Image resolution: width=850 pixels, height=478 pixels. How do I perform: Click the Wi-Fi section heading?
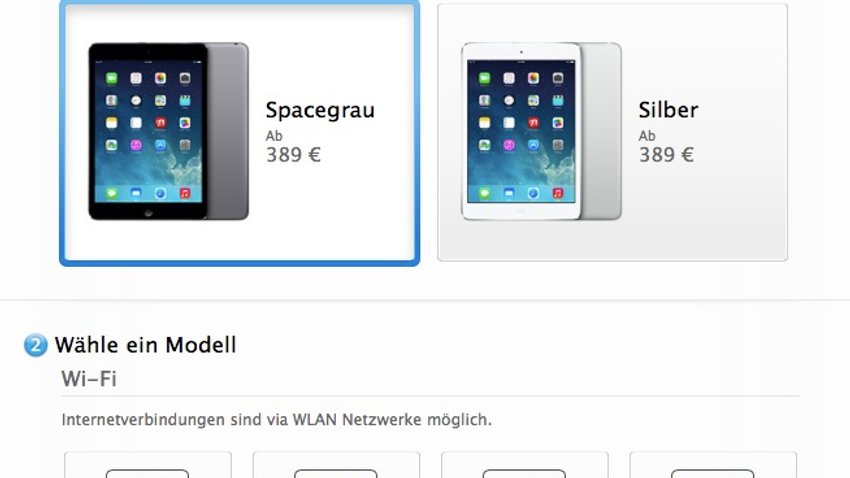tap(89, 379)
